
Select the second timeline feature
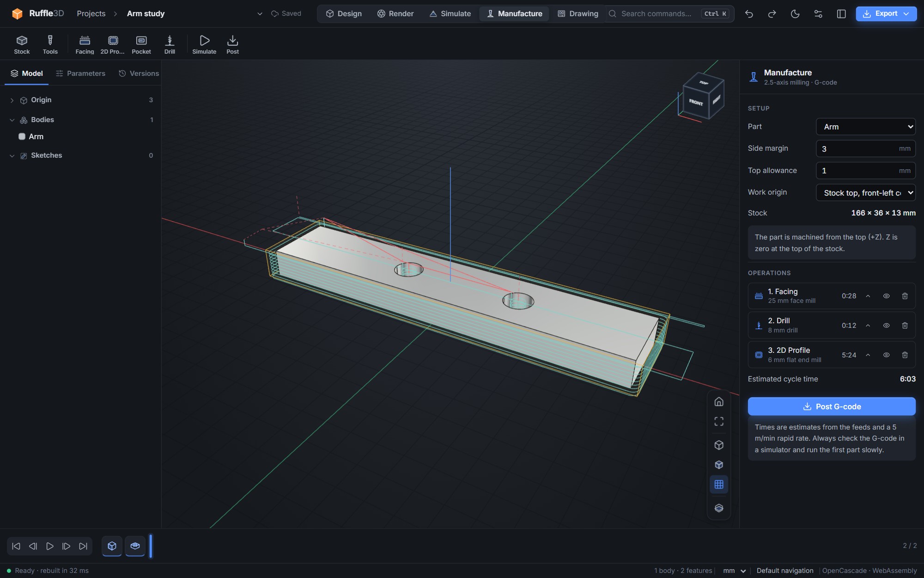tap(135, 546)
